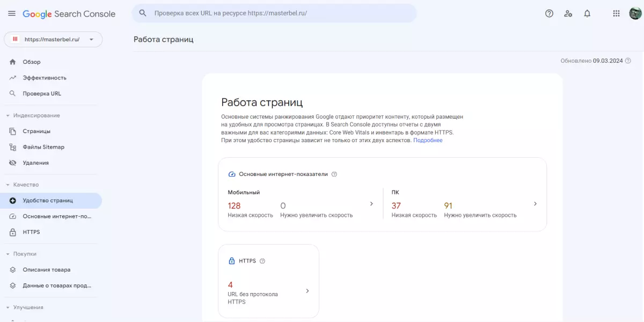Click the 91 ПК needs improvement count
This screenshot has width=644, height=322.
coord(448,206)
